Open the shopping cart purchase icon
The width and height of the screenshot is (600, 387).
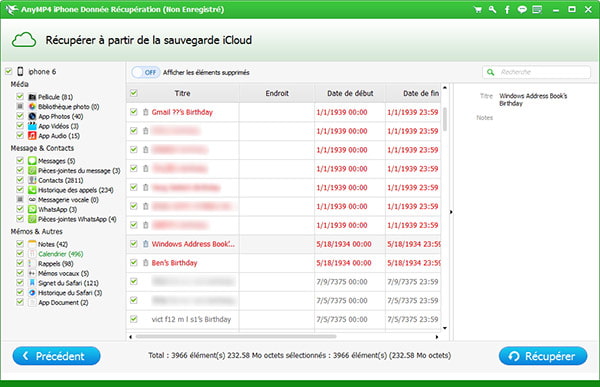(x=478, y=10)
